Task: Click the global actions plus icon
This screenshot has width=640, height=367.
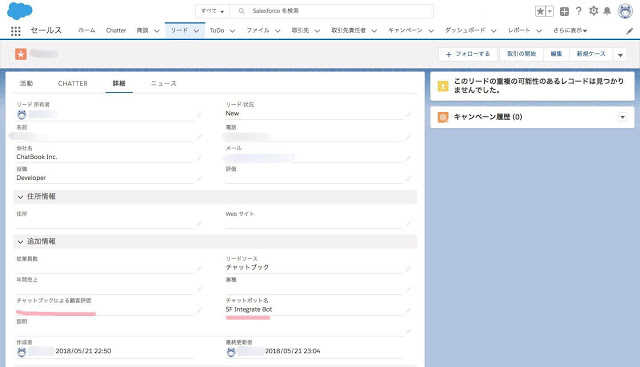Action: tap(564, 11)
